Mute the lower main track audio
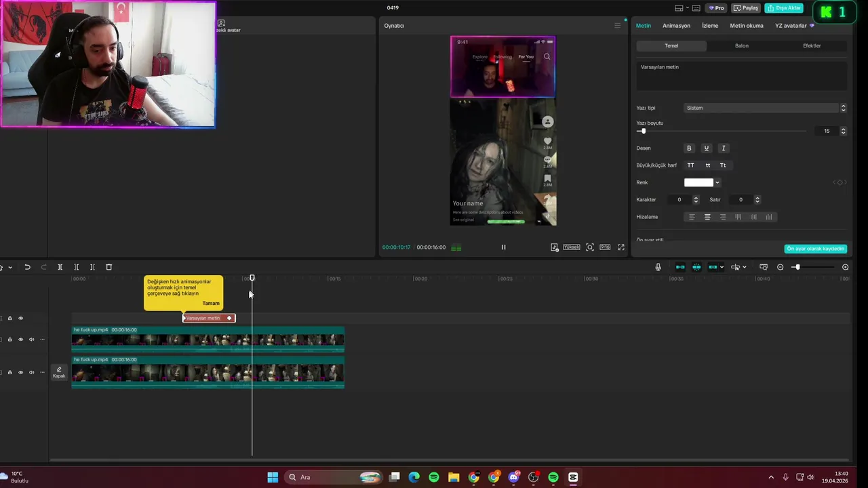 click(31, 372)
